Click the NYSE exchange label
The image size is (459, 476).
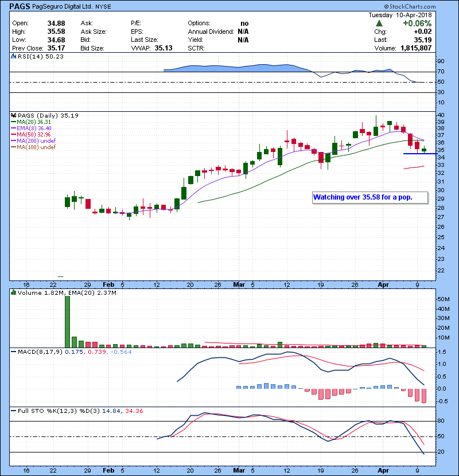click(103, 7)
